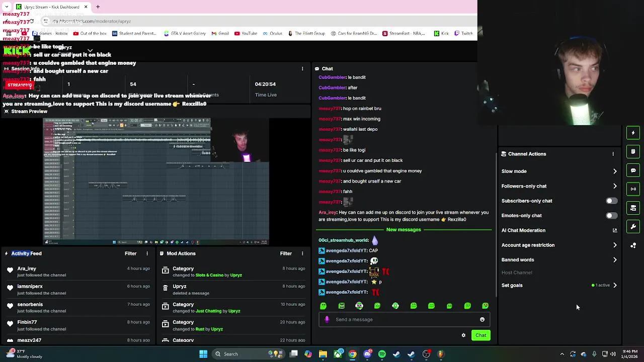Open Session Info panel kebab menu
Viewport: 644px width, 362px height.
(302, 68)
